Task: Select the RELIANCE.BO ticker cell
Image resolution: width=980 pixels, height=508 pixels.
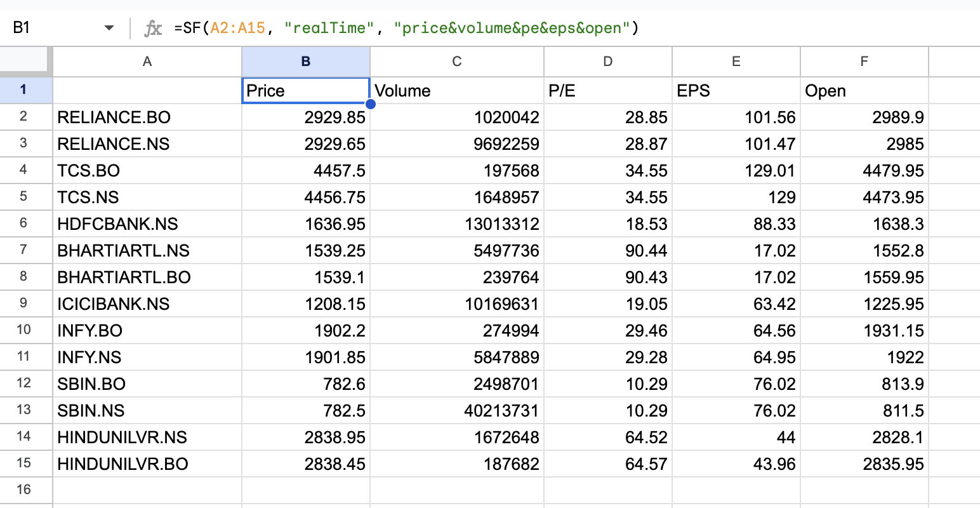Action: (x=147, y=117)
